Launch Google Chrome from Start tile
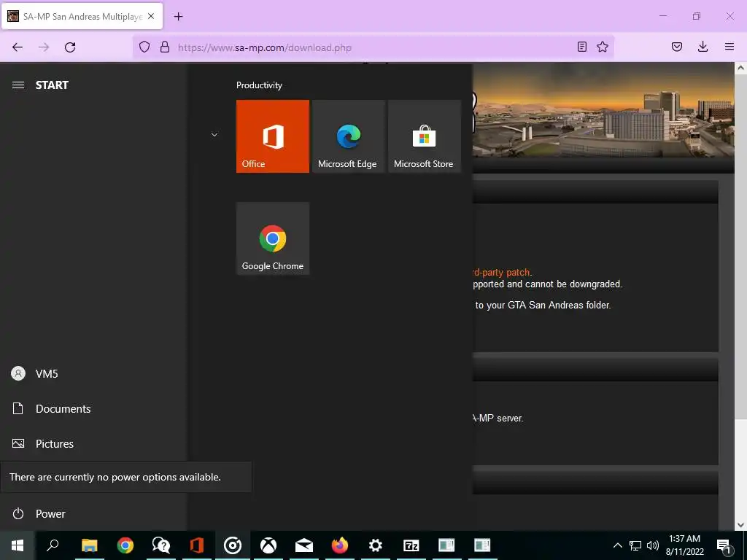This screenshot has width=747, height=560. pos(273,238)
